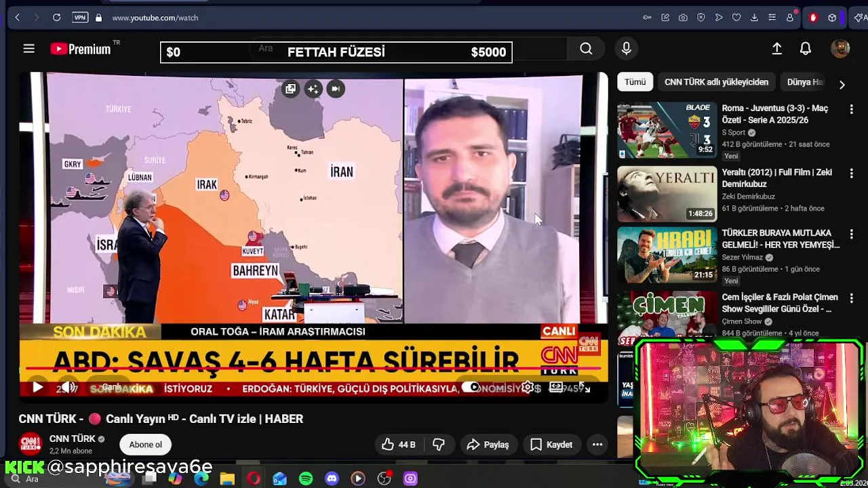
Task: Show more filter chips with the right arrow
Action: coord(842,85)
